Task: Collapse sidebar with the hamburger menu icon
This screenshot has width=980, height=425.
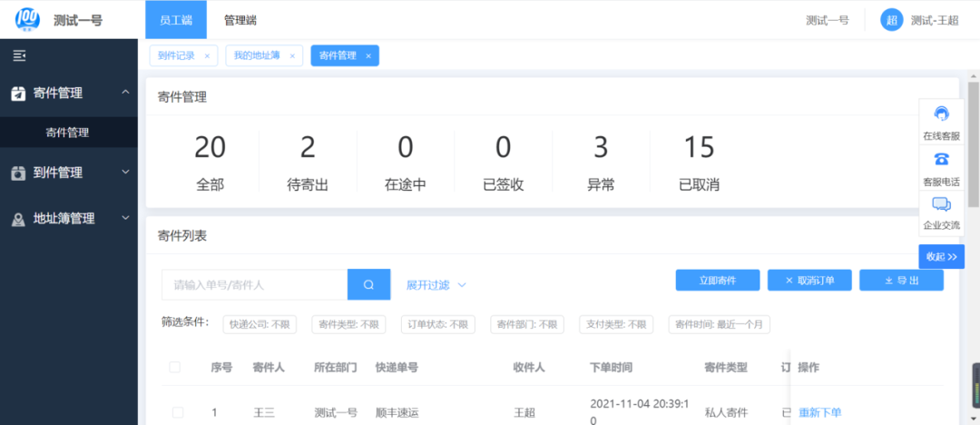Action: [19, 56]
